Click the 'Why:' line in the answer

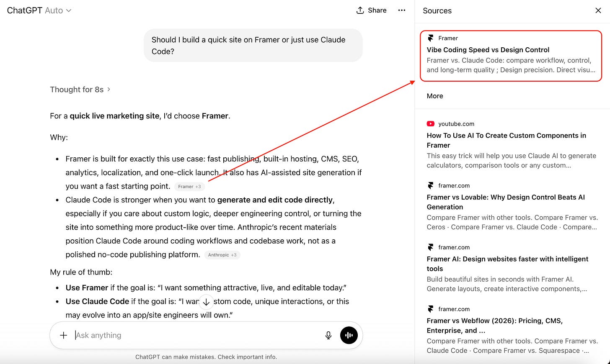[x=59, y=137]
